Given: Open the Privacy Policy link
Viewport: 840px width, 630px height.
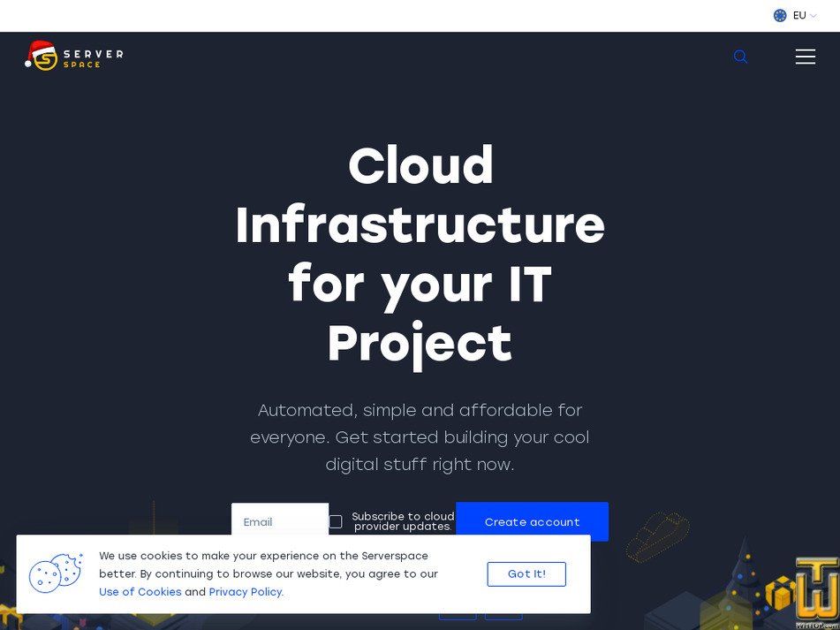Looking at the screenshot, I should point(245,592).
